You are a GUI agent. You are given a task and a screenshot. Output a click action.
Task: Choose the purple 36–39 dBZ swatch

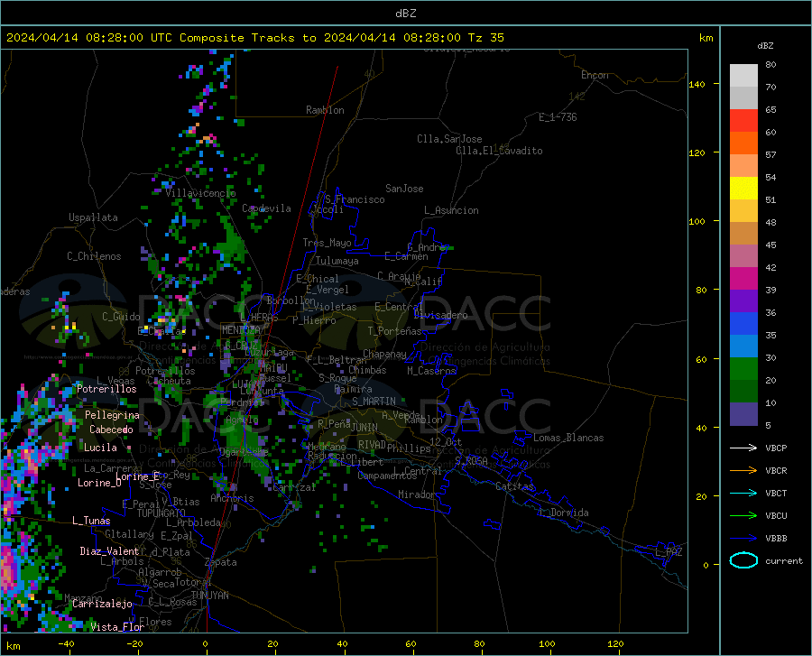[743, 300]
